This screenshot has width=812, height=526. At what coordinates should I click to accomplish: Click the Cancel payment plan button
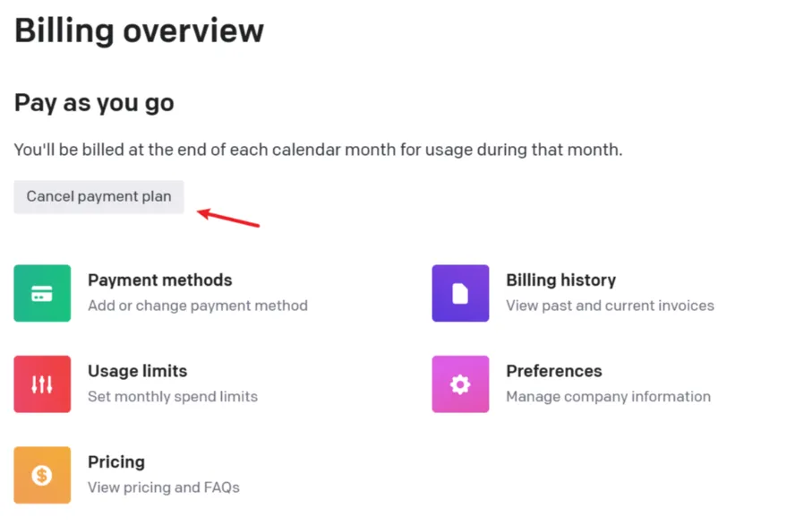pyautogui.click(x=98, y=197)
